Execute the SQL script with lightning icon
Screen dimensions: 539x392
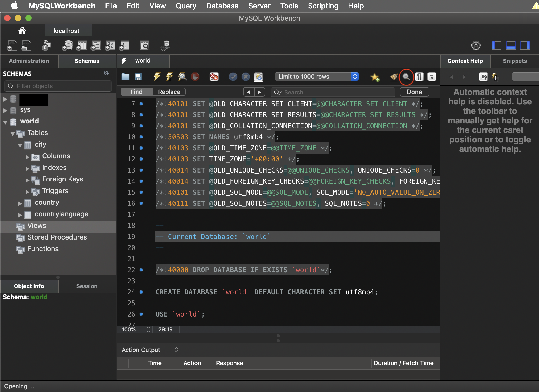point(157,77)
